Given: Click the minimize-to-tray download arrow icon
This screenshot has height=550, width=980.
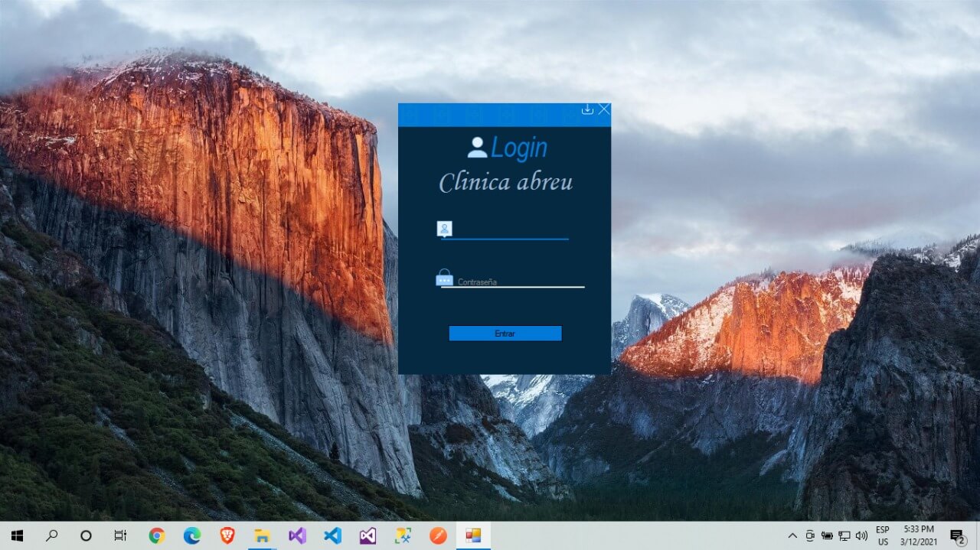Looking at the screenshot, I should point(587,109).
